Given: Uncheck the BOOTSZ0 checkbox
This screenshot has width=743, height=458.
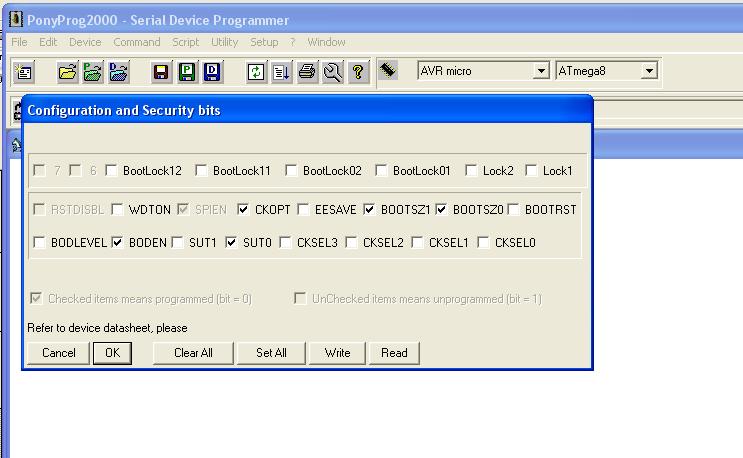Looking at the screenshot, I should tap(441, 209).
